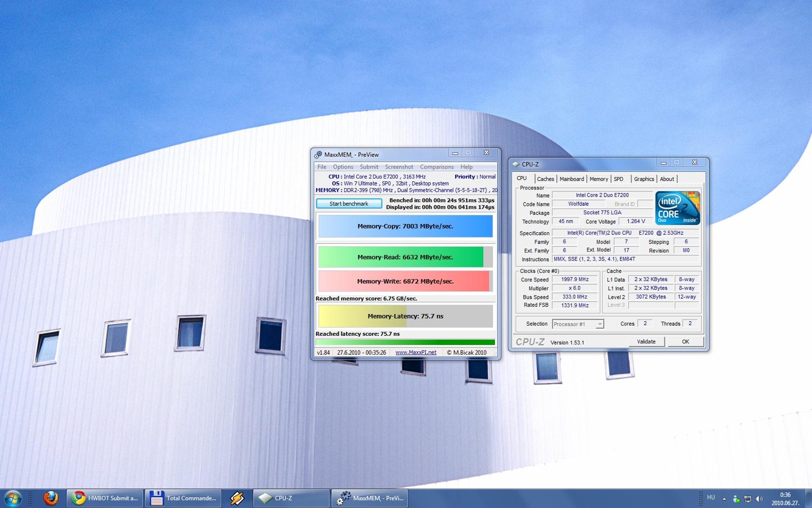Click the Start benchmark button
This screenshot has height=508, width=812.
349,204
